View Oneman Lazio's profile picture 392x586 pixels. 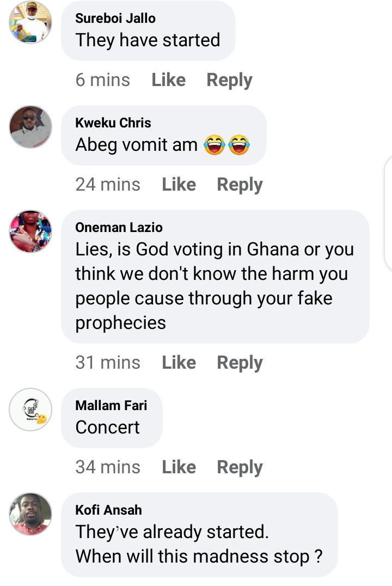[31, 231]
